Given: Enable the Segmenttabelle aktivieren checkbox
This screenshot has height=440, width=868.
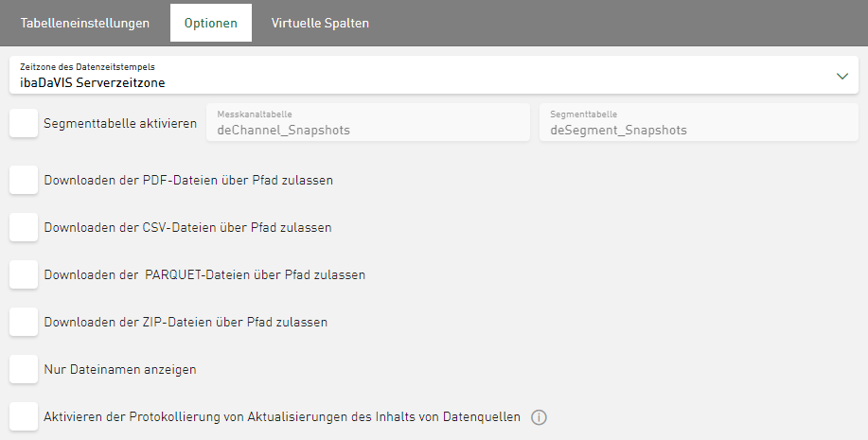Looking at the screenshot, I should tap(24, 123).
